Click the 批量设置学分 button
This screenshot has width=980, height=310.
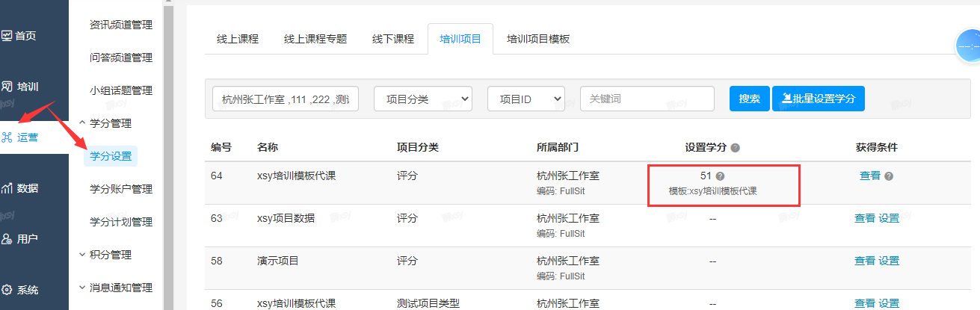(x=819, y=99)
